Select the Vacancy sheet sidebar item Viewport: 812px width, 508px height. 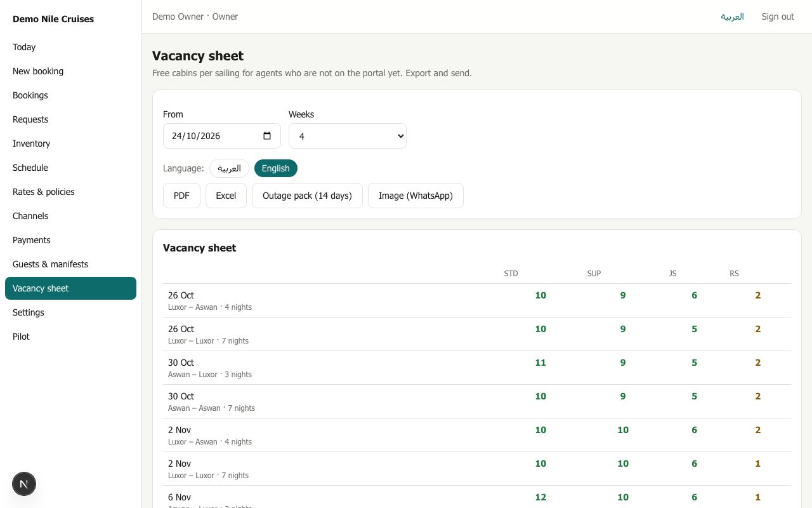70,288
